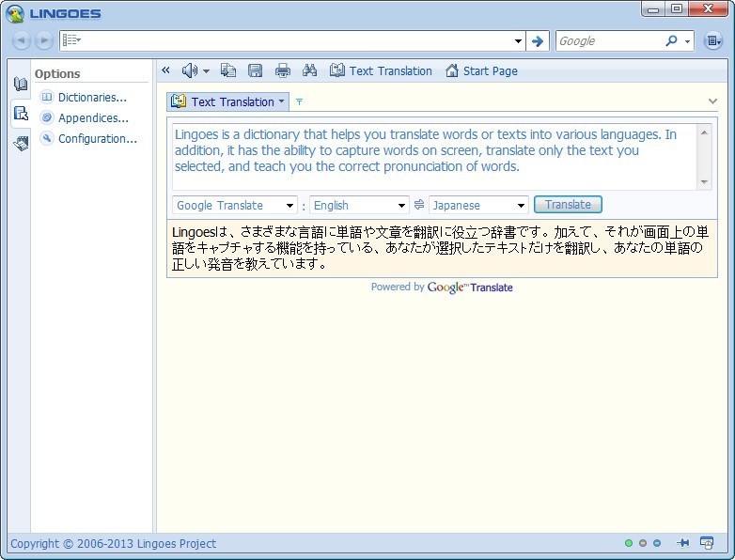Click the green status dot
735x560 pixels.
[x=629, y=543]
